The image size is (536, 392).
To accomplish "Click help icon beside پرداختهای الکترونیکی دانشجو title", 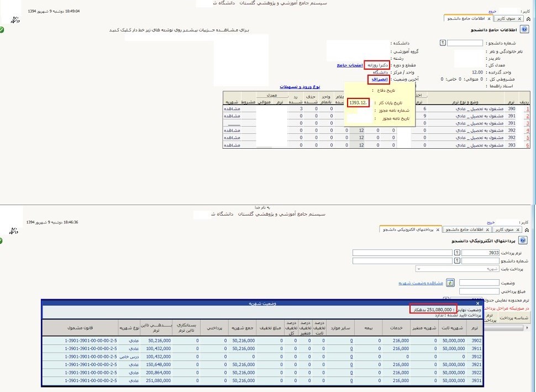I will (524, 241).
